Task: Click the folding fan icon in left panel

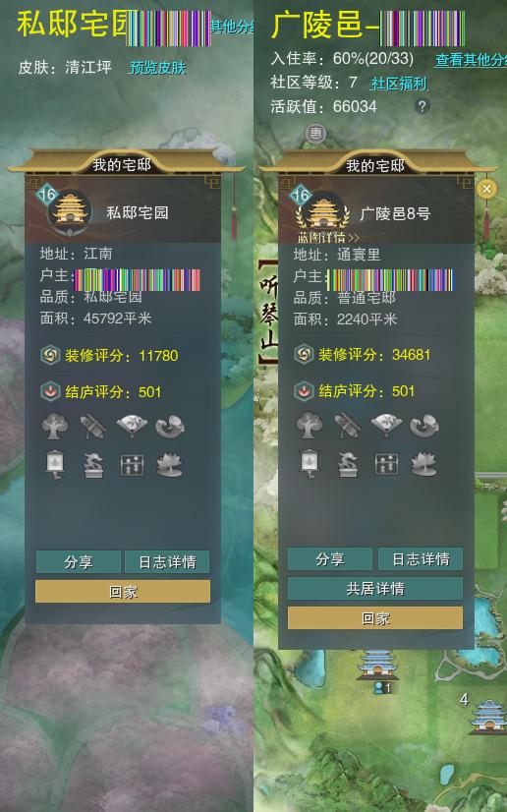Action: [x=132, y=426]
